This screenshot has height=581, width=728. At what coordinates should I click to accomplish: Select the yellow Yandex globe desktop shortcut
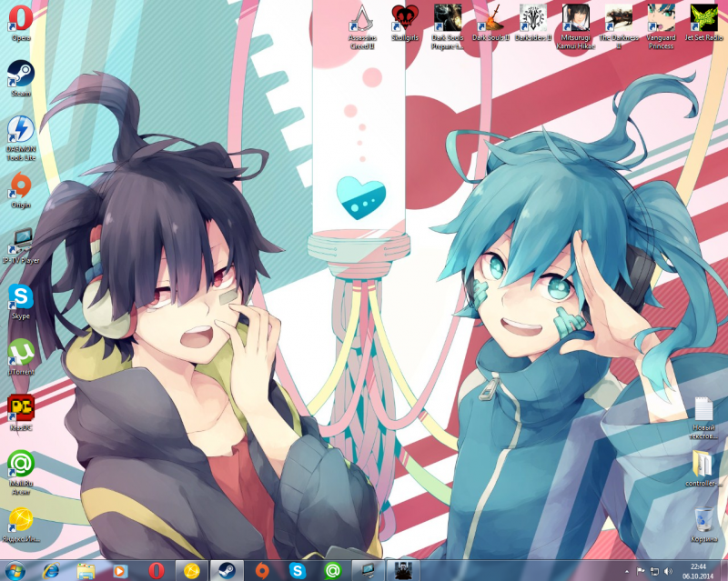click(x=20, y=526)
